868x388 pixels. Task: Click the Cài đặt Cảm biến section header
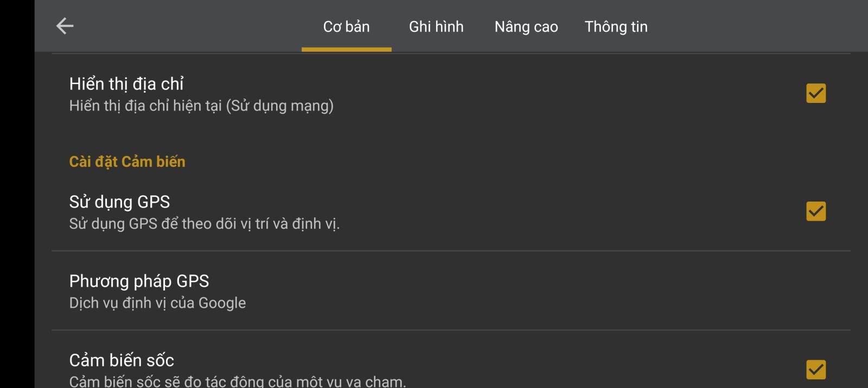point(126,161)
